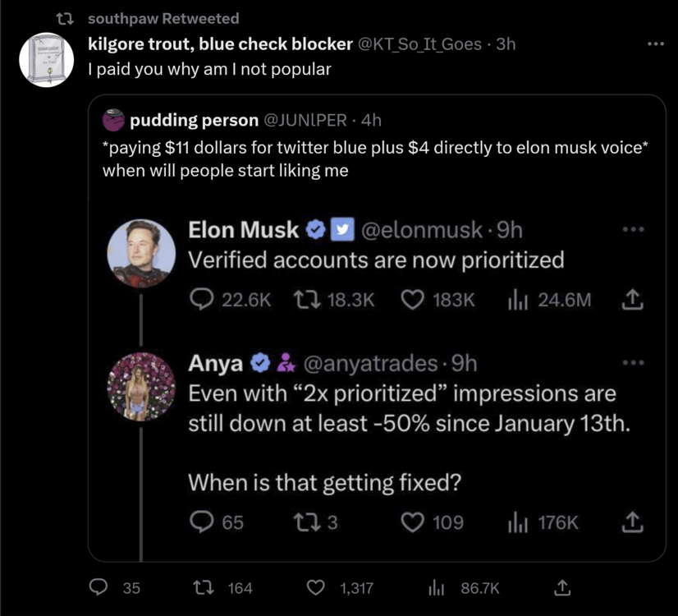The image size is (678, 616).
Task: Share the kilgore trout tweet
Action: [561, 588]
